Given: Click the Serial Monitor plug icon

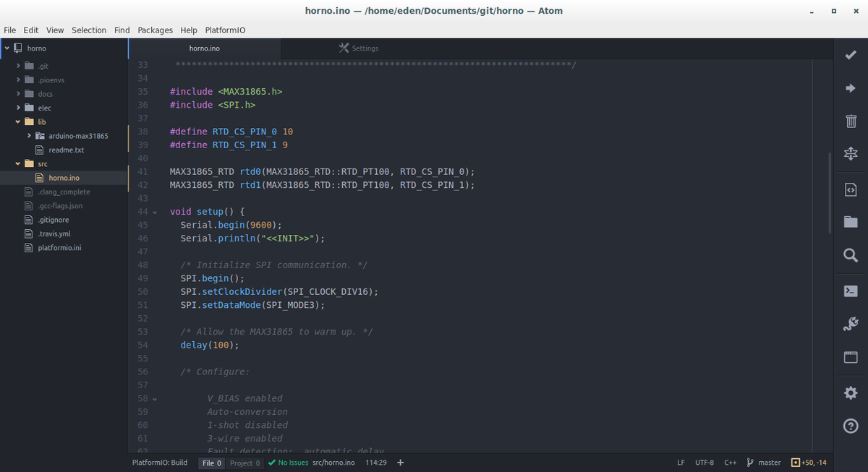Looking at the screenshot, I should point(851,324).
